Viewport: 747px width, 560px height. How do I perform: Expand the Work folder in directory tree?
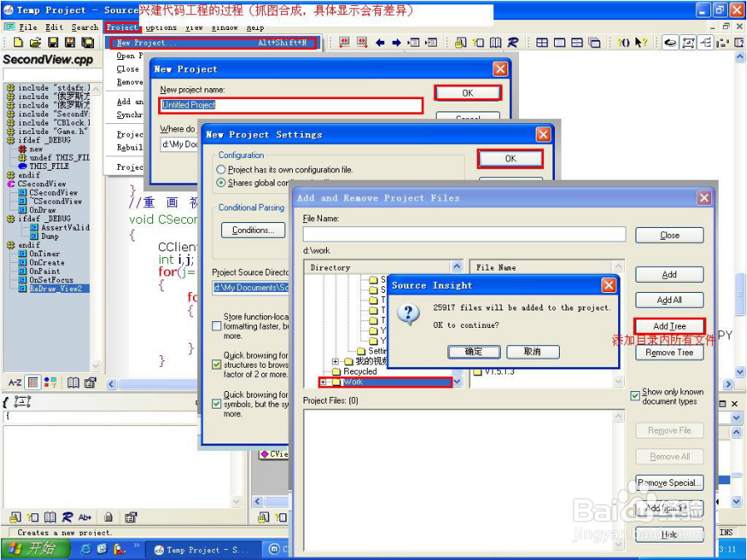pos(324,382)
